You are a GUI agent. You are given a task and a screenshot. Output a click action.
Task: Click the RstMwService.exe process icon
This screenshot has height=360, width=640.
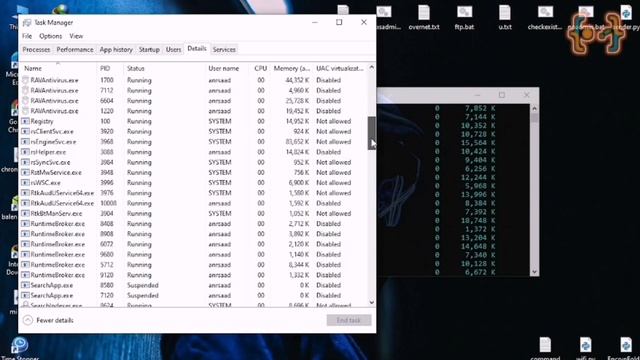click(25, 172)
